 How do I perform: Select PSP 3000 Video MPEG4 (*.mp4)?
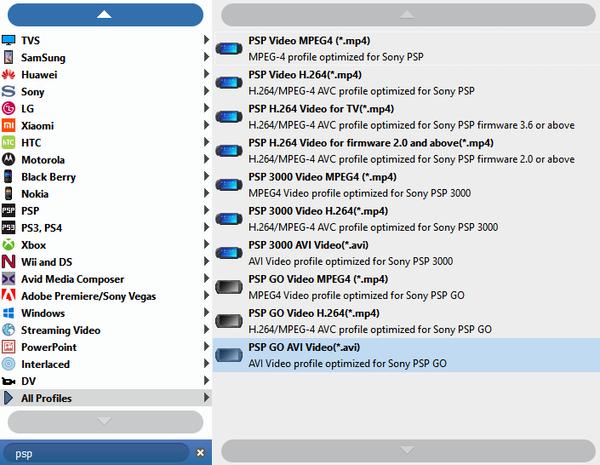(406, 185)
